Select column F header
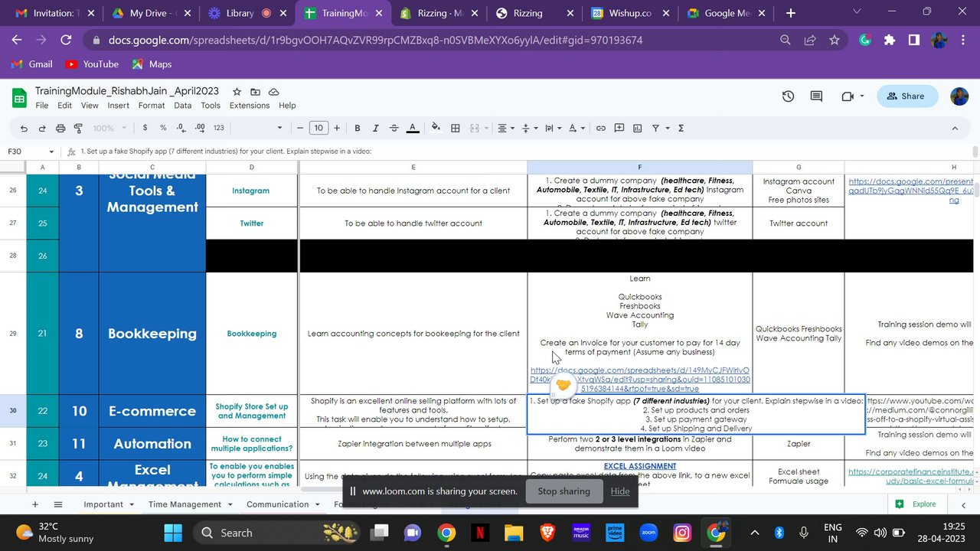This screenshot has width=980, height=551. click(640, 168)
